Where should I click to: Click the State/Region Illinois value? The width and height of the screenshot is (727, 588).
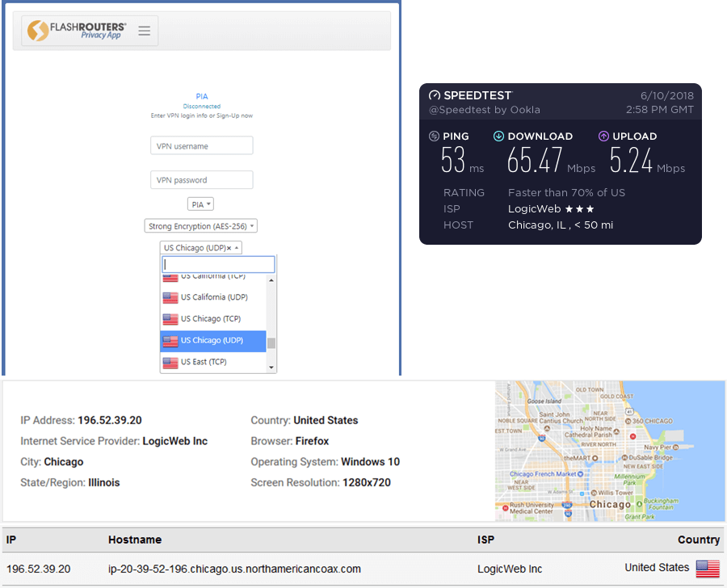tap(104, 483)
